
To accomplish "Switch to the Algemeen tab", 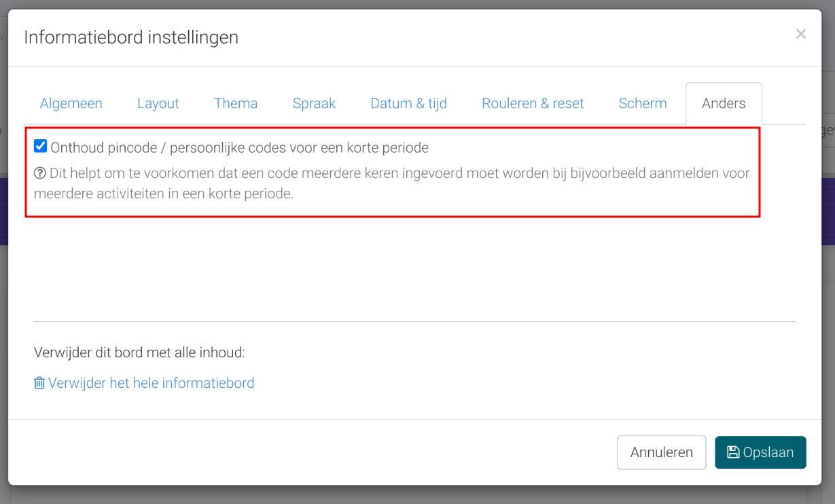I will coord(71,103).
